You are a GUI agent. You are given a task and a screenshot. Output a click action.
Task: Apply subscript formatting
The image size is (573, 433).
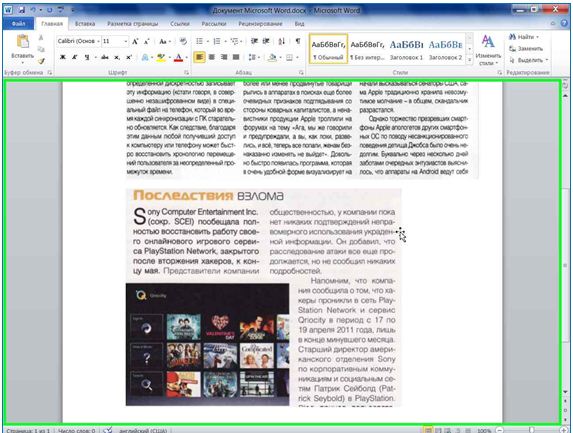coord(117,57)
